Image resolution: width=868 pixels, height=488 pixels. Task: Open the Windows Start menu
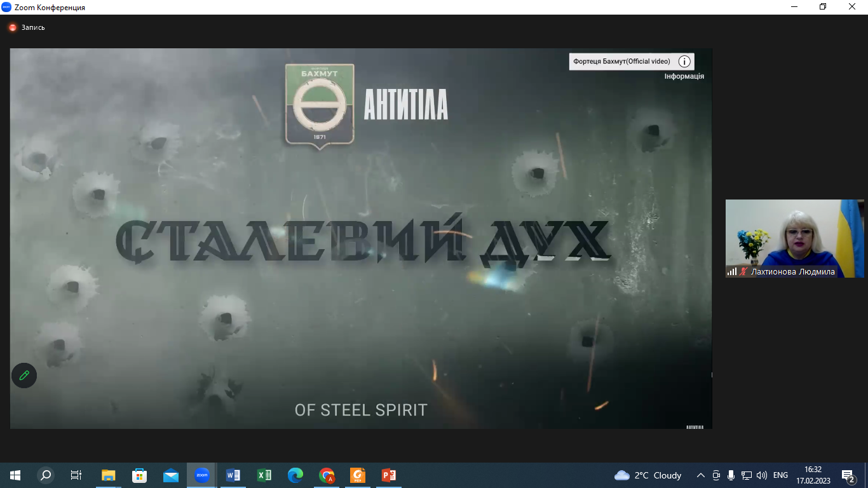[15, 475]
